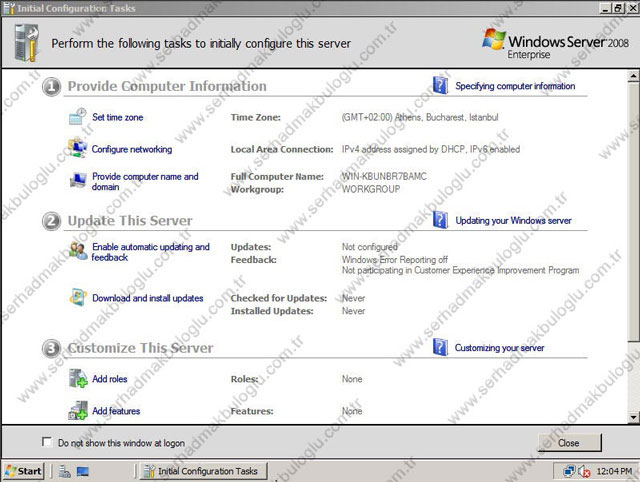Click the 12:04 PM taskbar clock
Viewport: 640px width, 482px height.
613,471
